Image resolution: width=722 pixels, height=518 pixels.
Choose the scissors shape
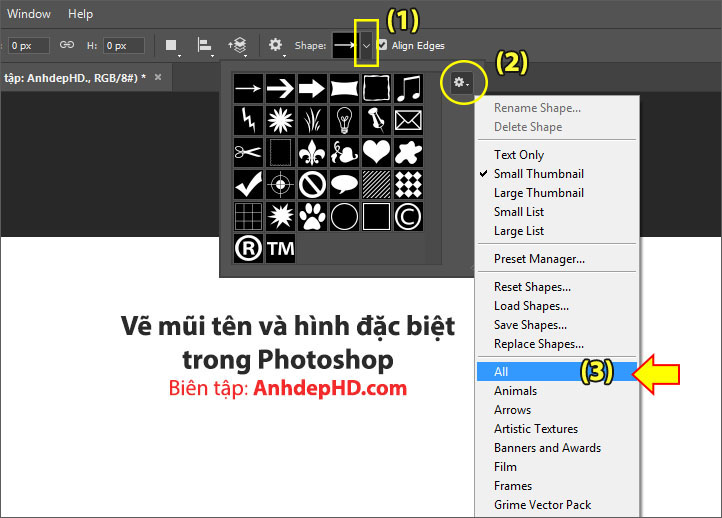248,152
